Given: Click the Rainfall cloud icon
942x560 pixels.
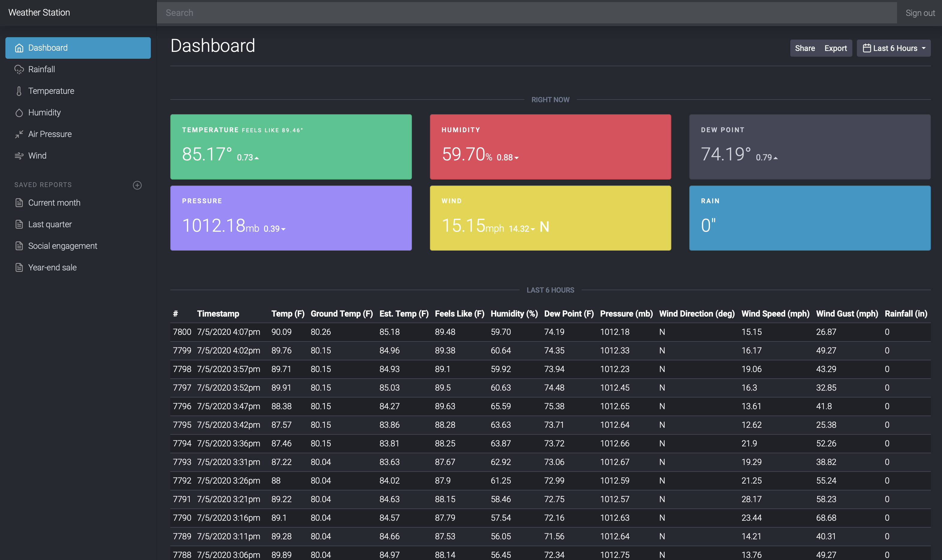Looking at the screenshot, I should coord(19,70).
